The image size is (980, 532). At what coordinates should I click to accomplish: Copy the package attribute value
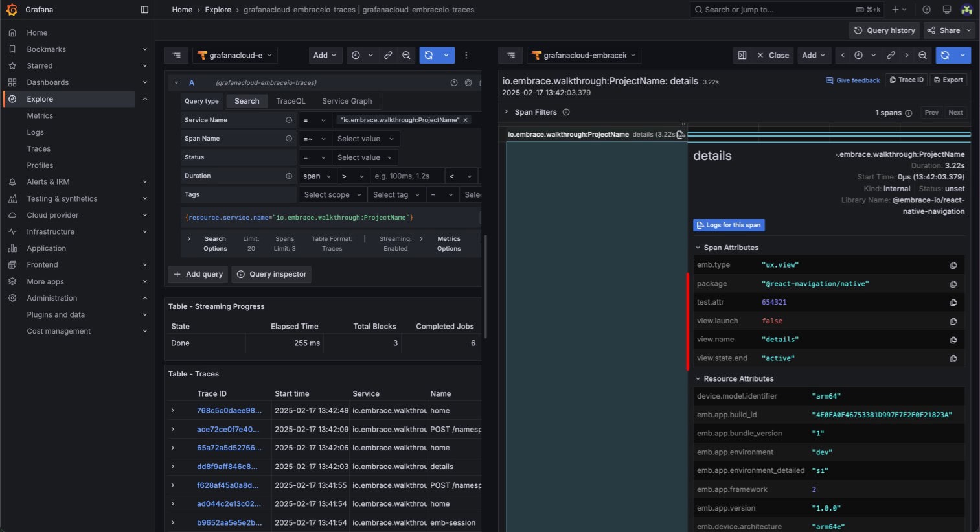pos(953,284)
